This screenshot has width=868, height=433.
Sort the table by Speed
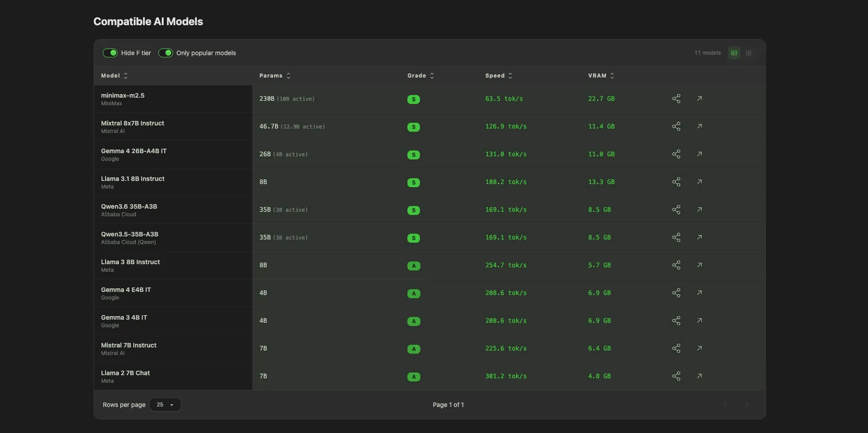point(498,76)
